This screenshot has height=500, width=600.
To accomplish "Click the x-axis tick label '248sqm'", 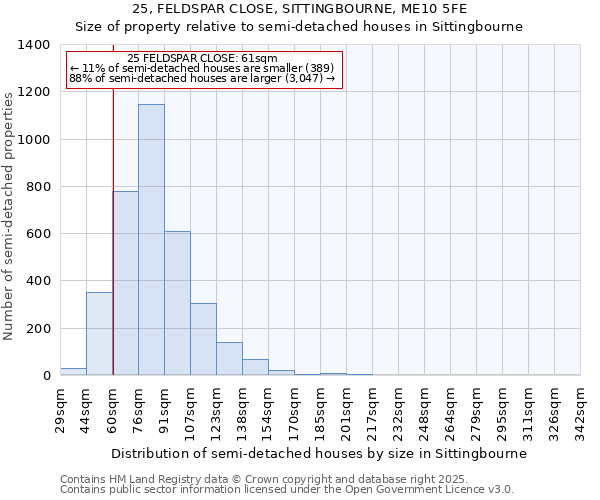I will point(424,414).
